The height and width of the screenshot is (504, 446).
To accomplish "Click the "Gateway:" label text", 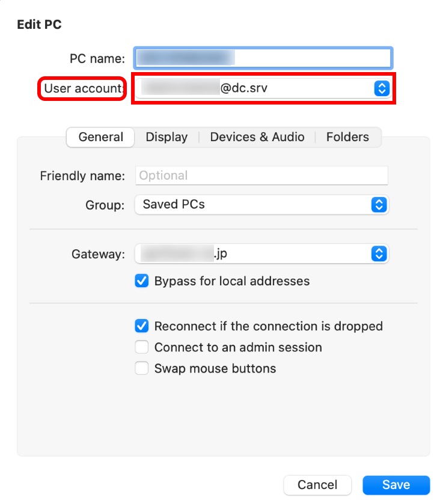I will point(98,254).
